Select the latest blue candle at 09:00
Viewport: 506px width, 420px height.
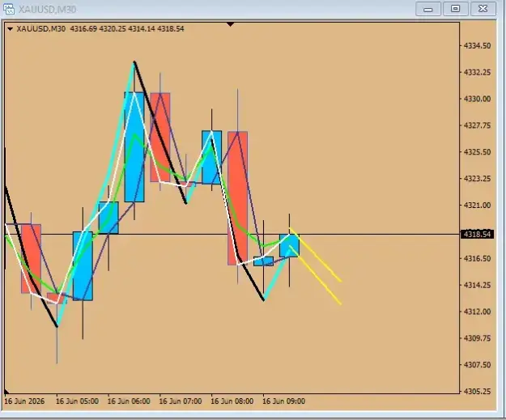coord(290,245)
